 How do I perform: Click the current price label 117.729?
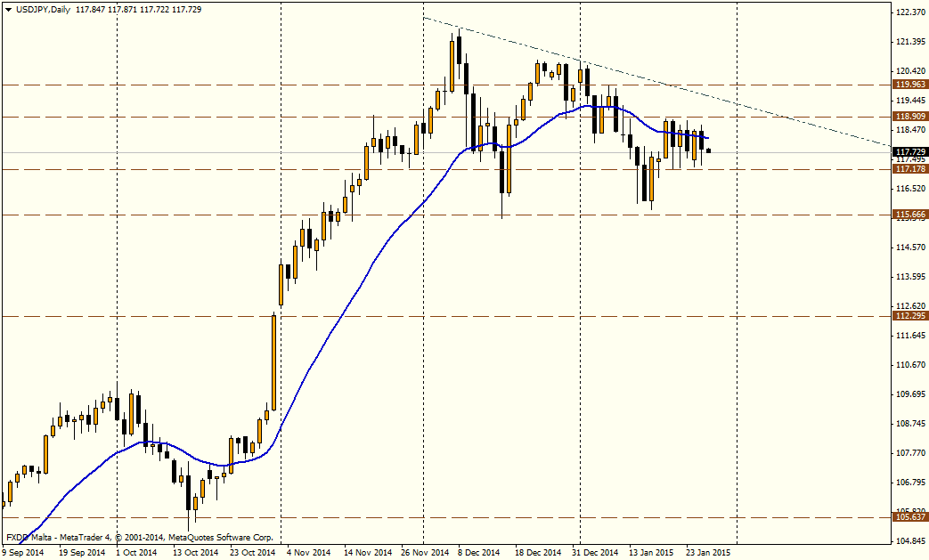pyautogui.click(x=909, y=152)
